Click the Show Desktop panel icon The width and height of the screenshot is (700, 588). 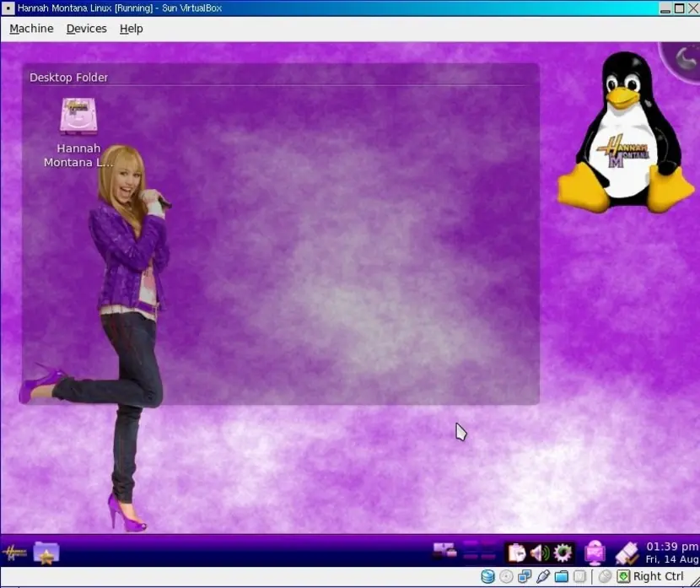click(444, 552)
